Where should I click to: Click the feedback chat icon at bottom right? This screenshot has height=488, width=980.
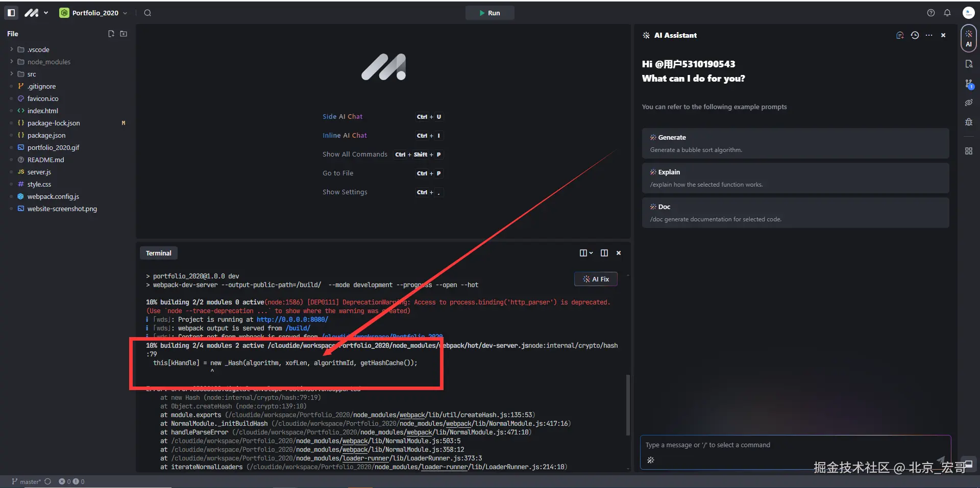tap(968, 464)
